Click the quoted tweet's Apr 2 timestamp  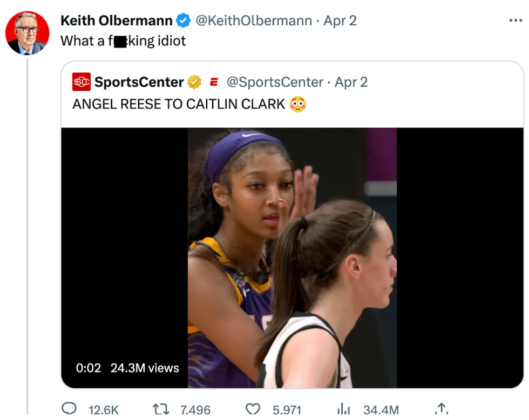(x=351, y=82)
